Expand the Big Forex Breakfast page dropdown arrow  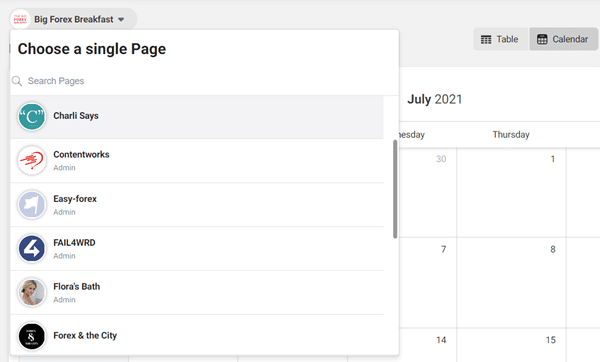[x=121, y=20]
